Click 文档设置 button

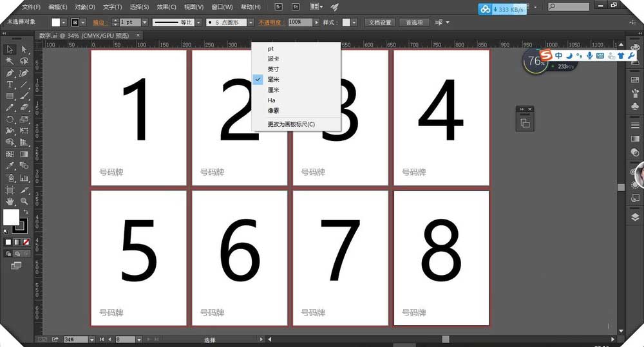(x=380, y=22)
